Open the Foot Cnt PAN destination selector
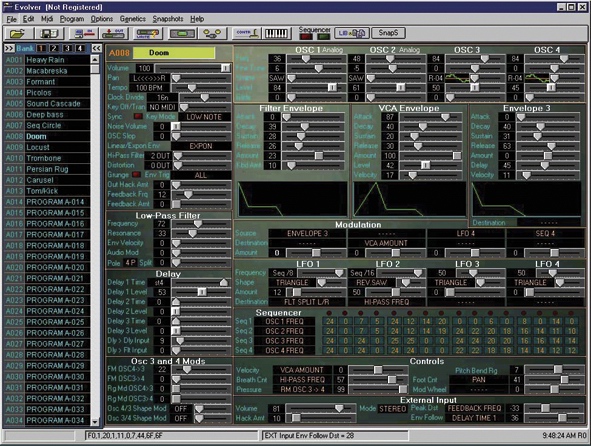The image size is (591, 446). (x=479, y=380)
